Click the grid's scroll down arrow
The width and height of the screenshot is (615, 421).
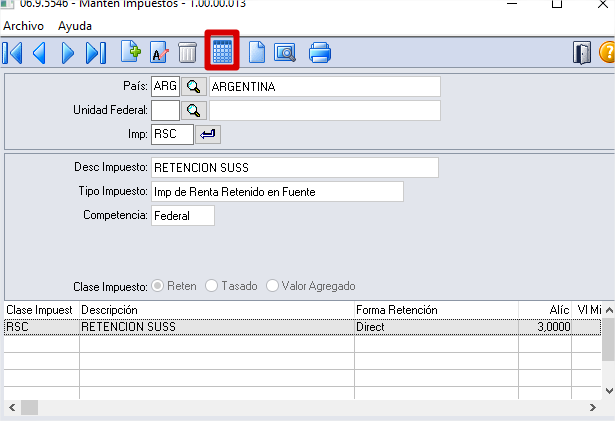point(609,391)
